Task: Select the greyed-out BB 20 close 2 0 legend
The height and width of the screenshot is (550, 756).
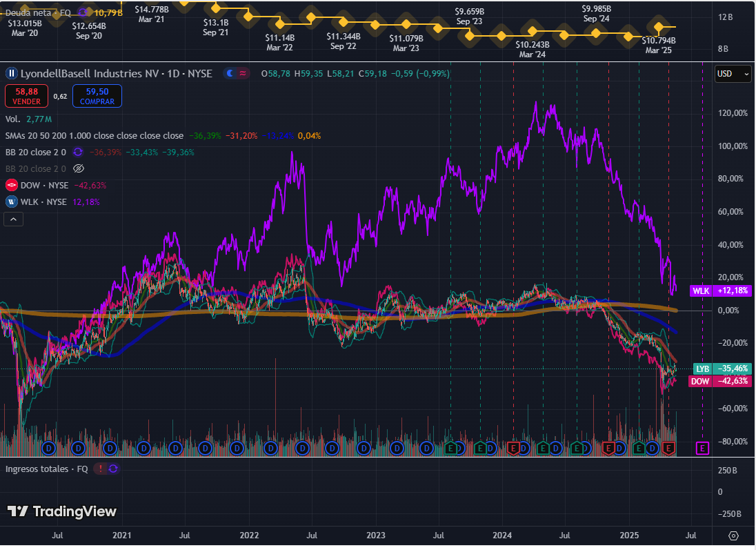Action: pyautogui.click(x=36, y=169)
